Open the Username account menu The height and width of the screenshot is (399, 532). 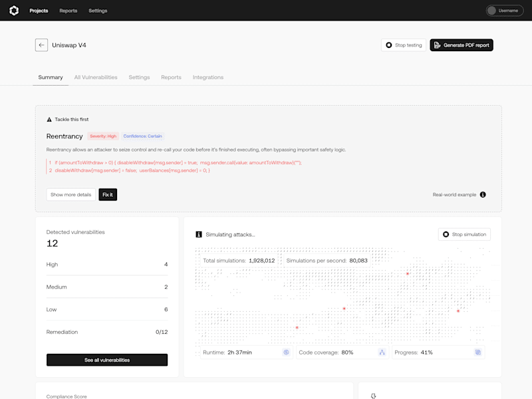coord(505,11)
